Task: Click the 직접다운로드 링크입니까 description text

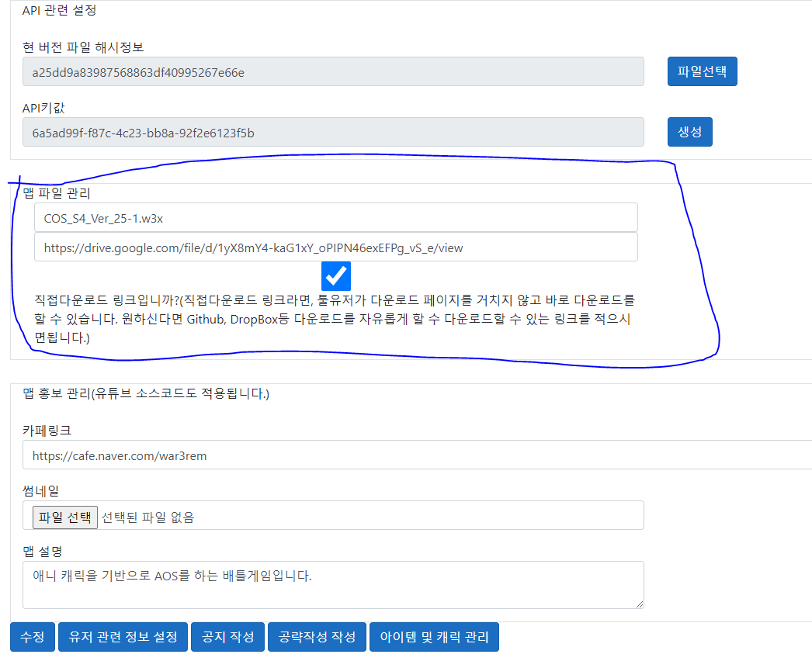Action: (334, 318)
